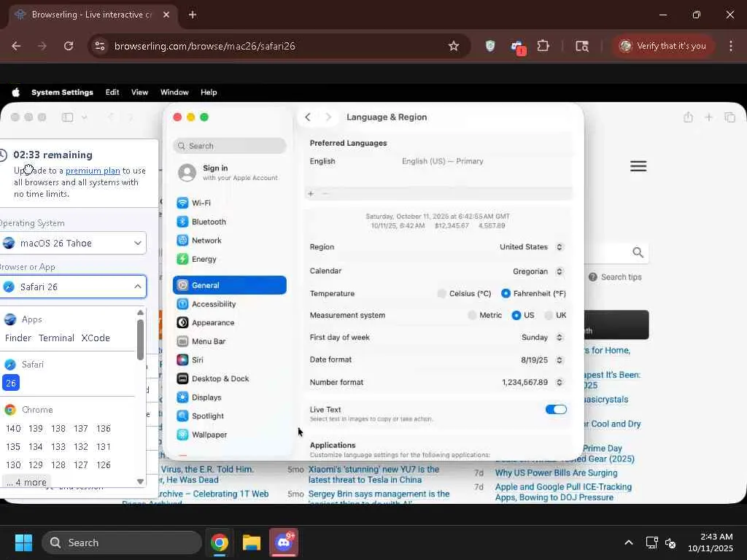Open the Help menu
The width and height of the screenshot is (747, 560).
[x=209, y=93]
